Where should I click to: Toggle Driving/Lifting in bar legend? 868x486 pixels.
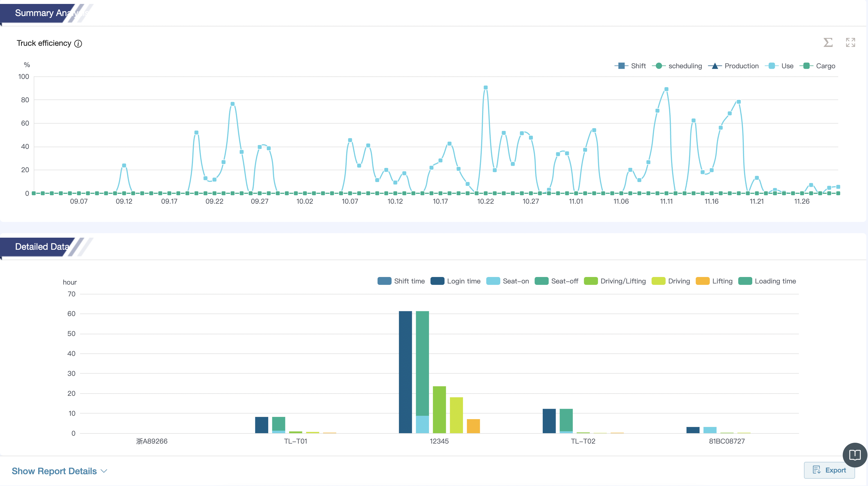[x=615, y=281]
